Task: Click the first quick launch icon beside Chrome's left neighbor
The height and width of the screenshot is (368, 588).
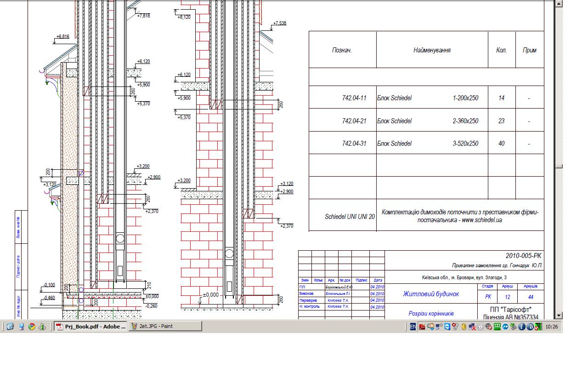Action: 10,327
